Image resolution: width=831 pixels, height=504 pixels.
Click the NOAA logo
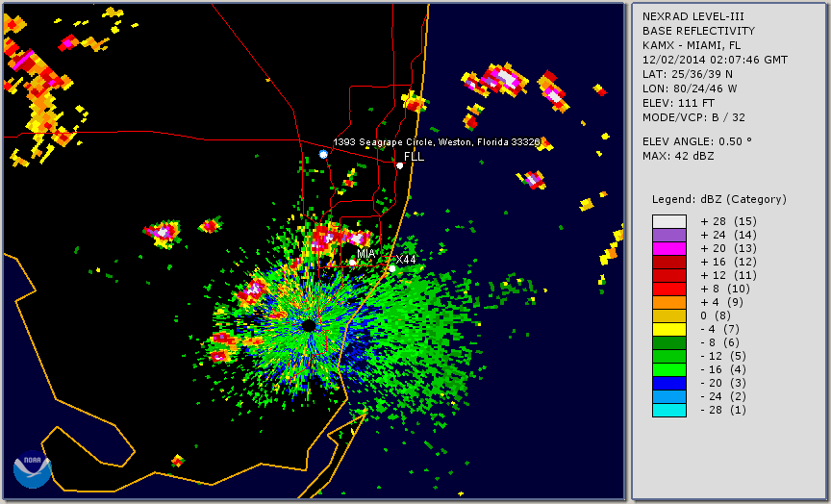(33, 469)
